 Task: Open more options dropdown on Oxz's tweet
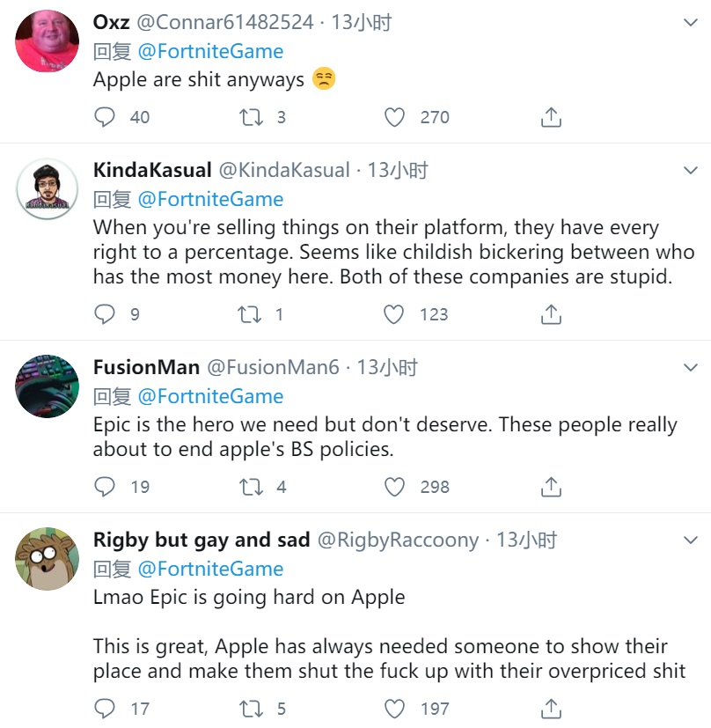(691, 22)
